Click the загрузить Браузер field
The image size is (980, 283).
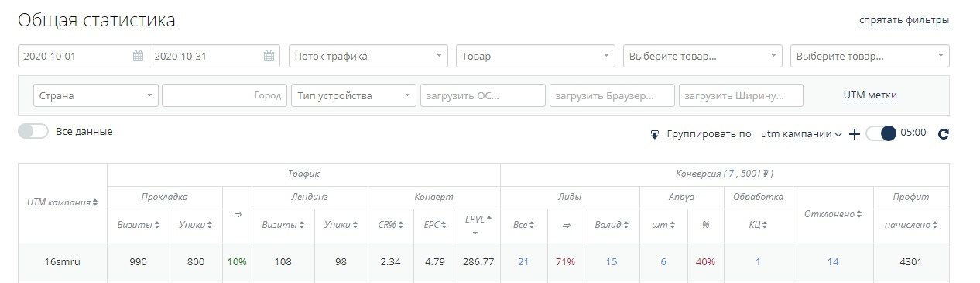click(612, 96)
